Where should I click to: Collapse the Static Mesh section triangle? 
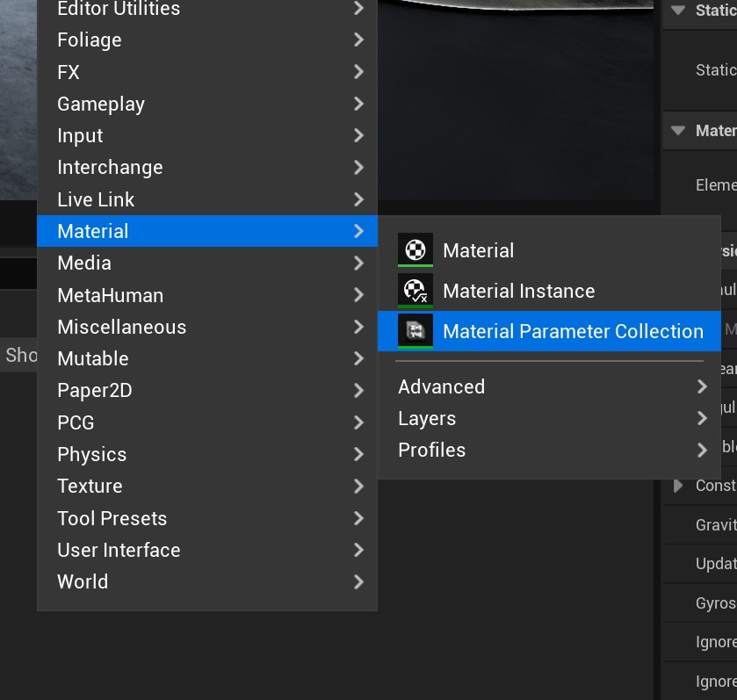(677, 11)
